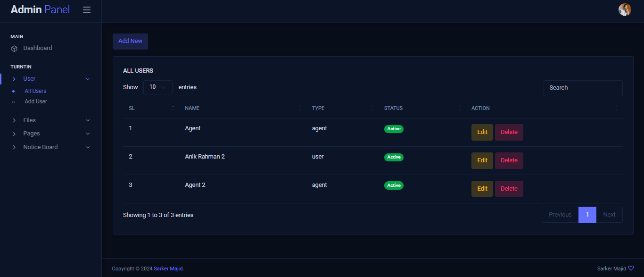Open the user avatar profile menu
Image resolution: width=644 pixels, height=277 pixels.
coord(625,9)
